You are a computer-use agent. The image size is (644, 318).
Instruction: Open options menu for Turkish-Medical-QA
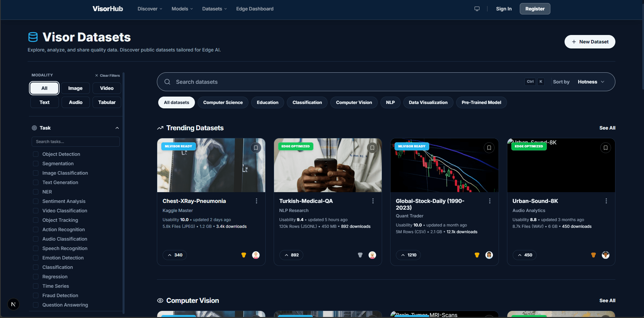click(x=373, y=201)
